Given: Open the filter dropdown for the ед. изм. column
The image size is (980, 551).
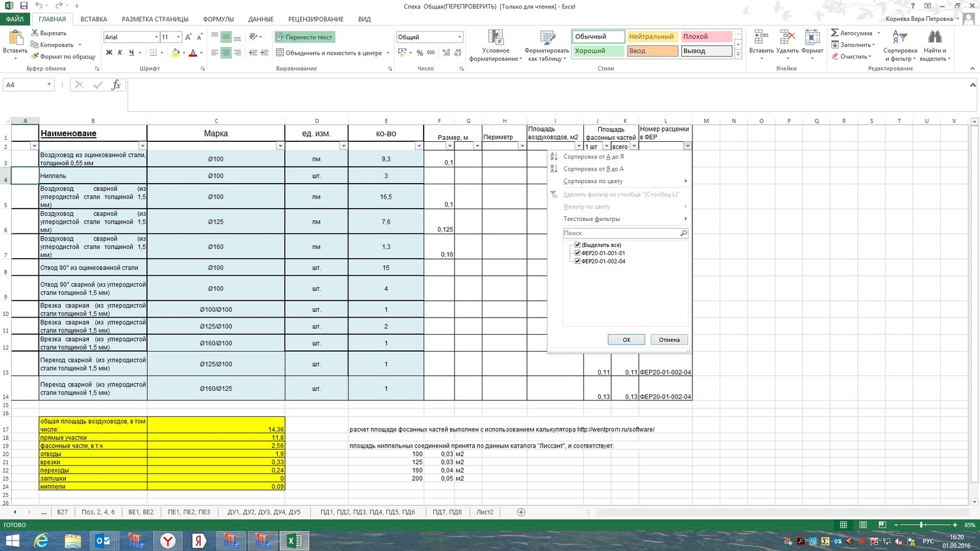Looking at the screenshot, I should [x=344, y=146].
